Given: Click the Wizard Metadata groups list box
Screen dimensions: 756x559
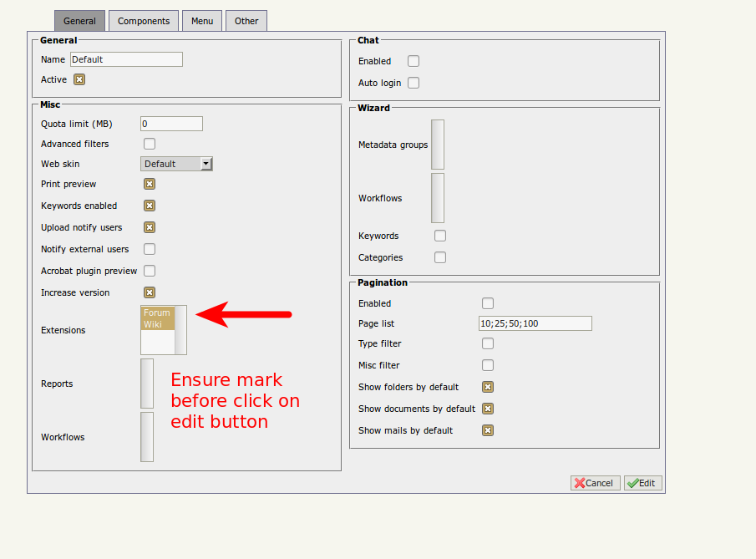Looking at the screenshot, I should pyautogui.click(x=438, y=145).
